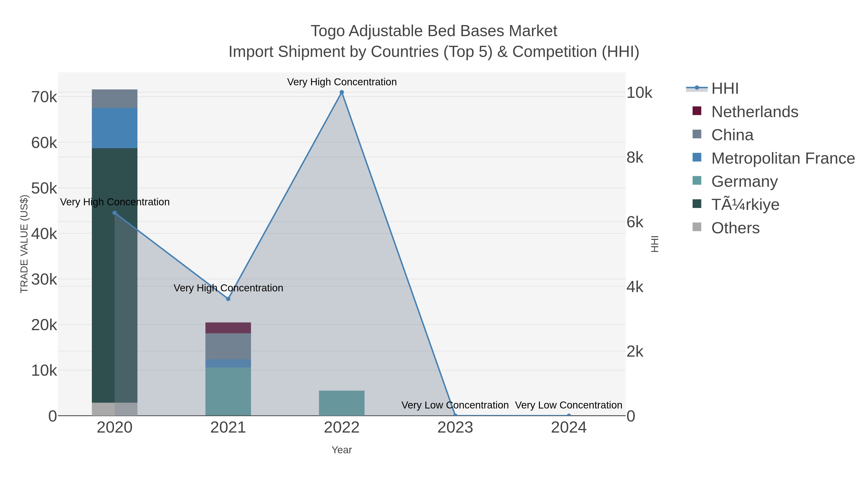The width and height of the screenshot is (868, 488).
Task: Click the 2023 x-axis label
Action: click(455, 428)
